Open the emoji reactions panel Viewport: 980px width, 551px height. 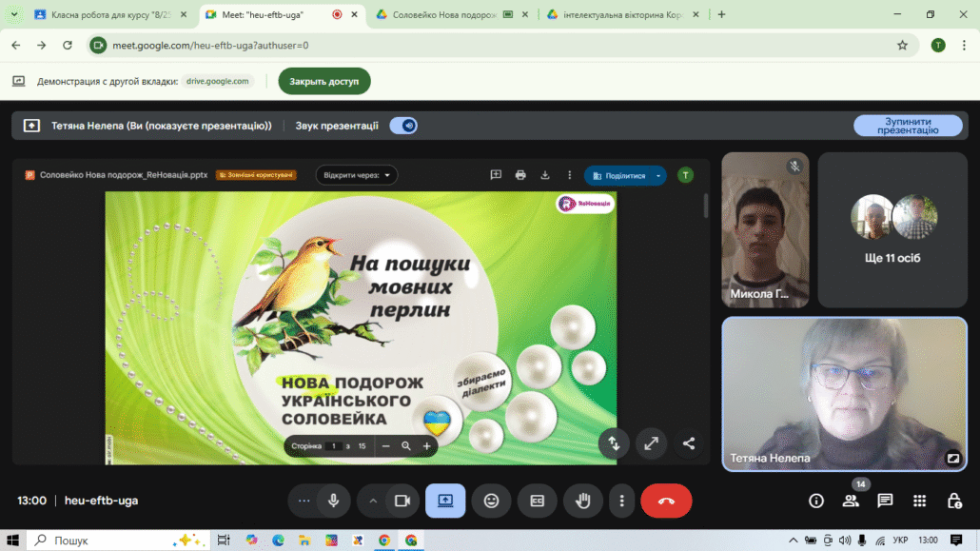(x=491, y=501)
